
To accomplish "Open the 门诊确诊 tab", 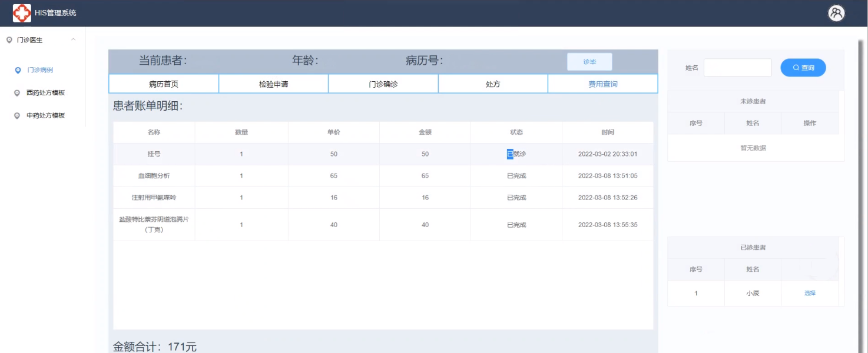I will (x=383, y=84).
